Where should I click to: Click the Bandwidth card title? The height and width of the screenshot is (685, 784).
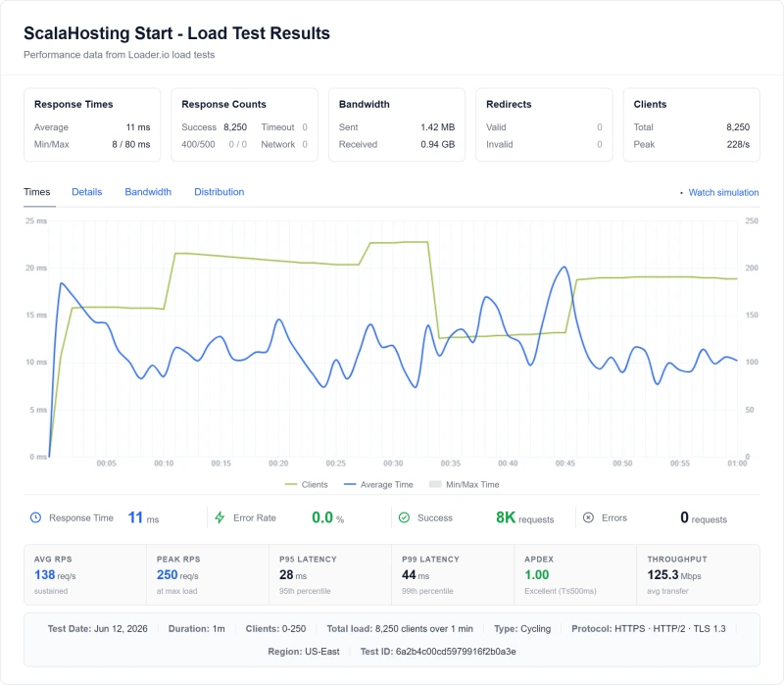coord(364,104)
